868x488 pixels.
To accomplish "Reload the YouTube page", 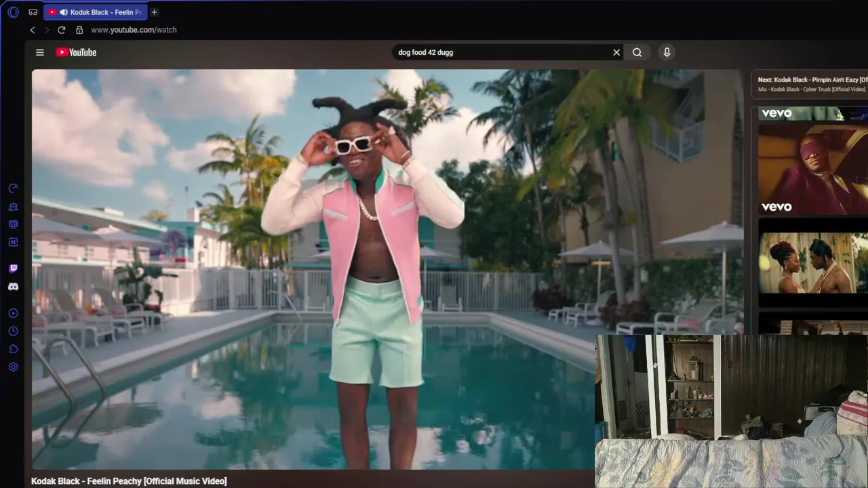I will tap(62, 30).
